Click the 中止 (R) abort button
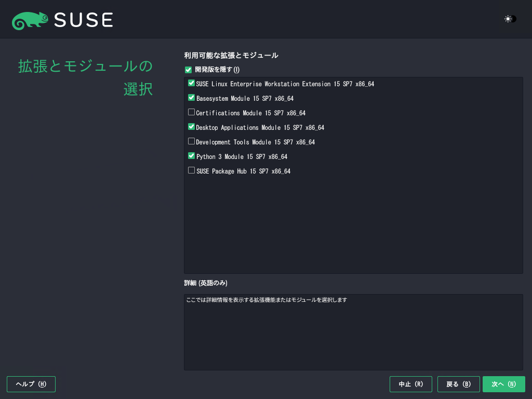The height and width of the screenshot is (399, 532). [x=411, y=384]
